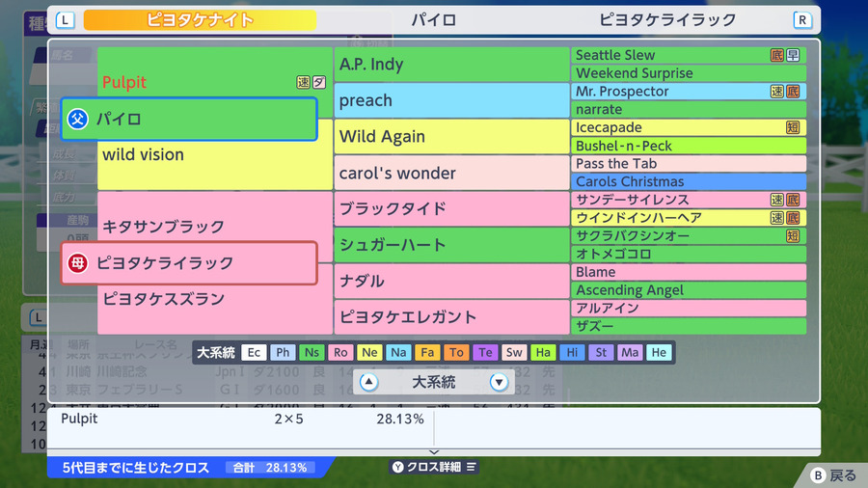
Task: Select the narrate row
Action: [689, 110]
